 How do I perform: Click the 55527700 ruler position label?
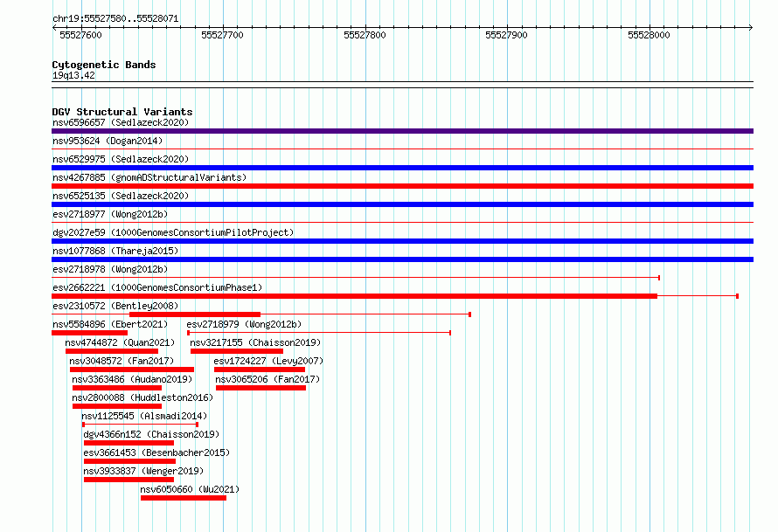222,35
